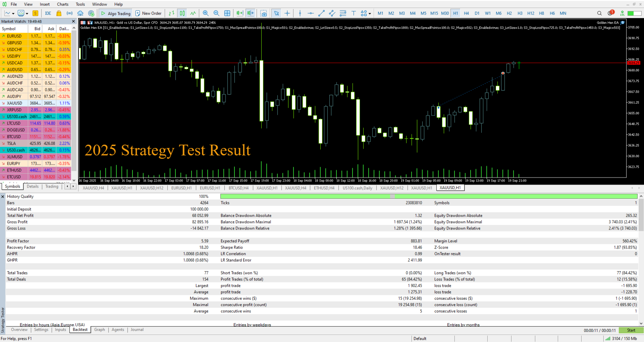Switch to the Graph tab in Strategy Tester
The height and width of the screenshot is (342, 644).
pyautogui.click(x=99, y=330)
